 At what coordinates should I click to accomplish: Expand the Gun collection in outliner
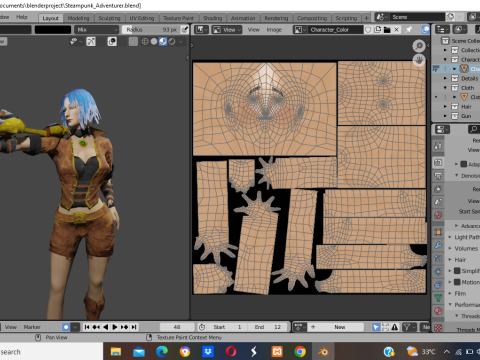[445, 116]
